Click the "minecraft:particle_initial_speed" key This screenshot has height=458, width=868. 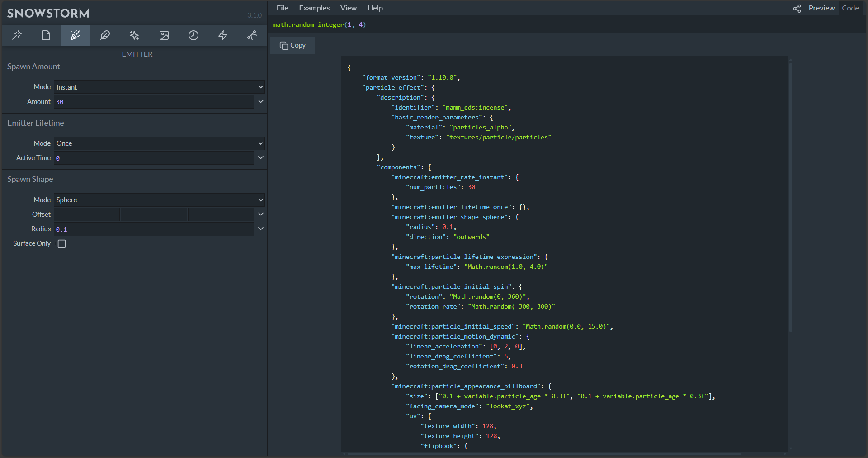[453, 327]
